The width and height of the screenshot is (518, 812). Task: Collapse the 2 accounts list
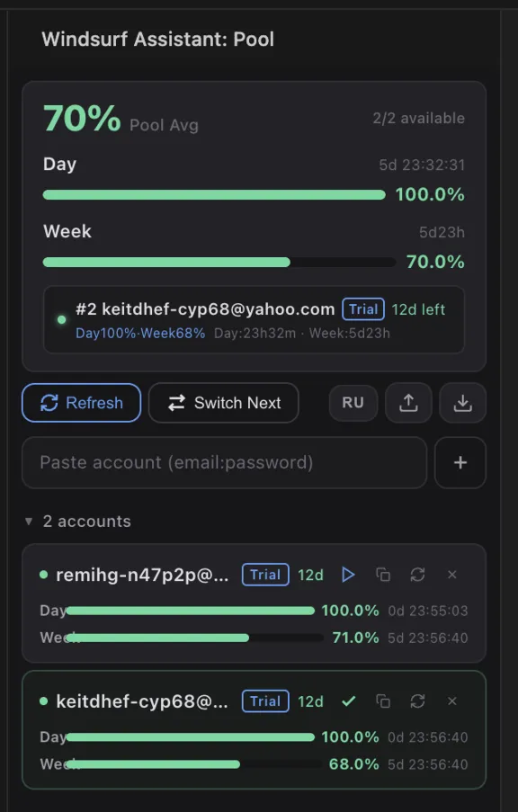coord(30,522)
